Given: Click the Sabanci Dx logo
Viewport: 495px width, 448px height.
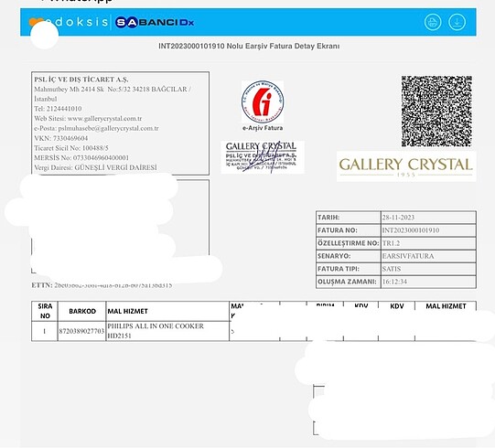Looking at the screenshot, I should click(x=155, y=22).
